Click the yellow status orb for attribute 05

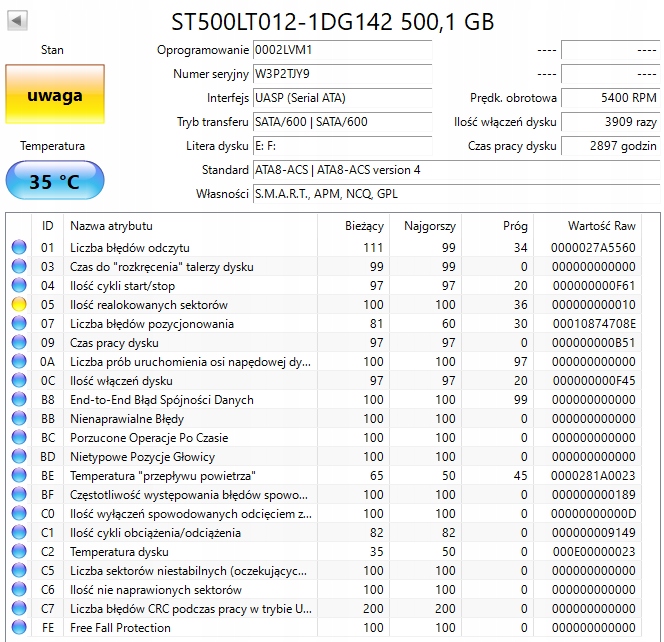click(19, 305)
